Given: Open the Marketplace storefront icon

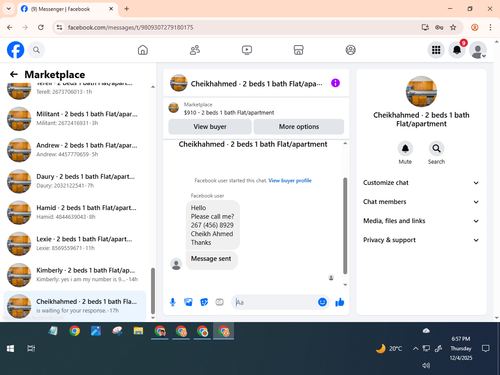Looking at the screenshot, I should [x=298, y=50].
